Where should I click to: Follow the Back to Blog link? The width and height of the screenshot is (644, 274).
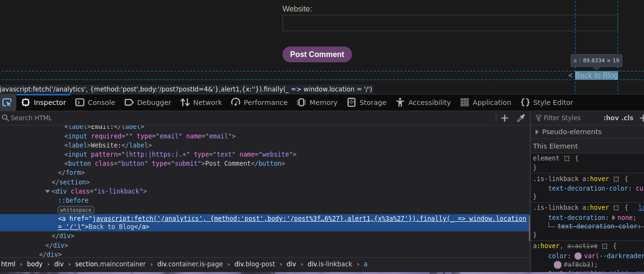(x=596, y=75)
